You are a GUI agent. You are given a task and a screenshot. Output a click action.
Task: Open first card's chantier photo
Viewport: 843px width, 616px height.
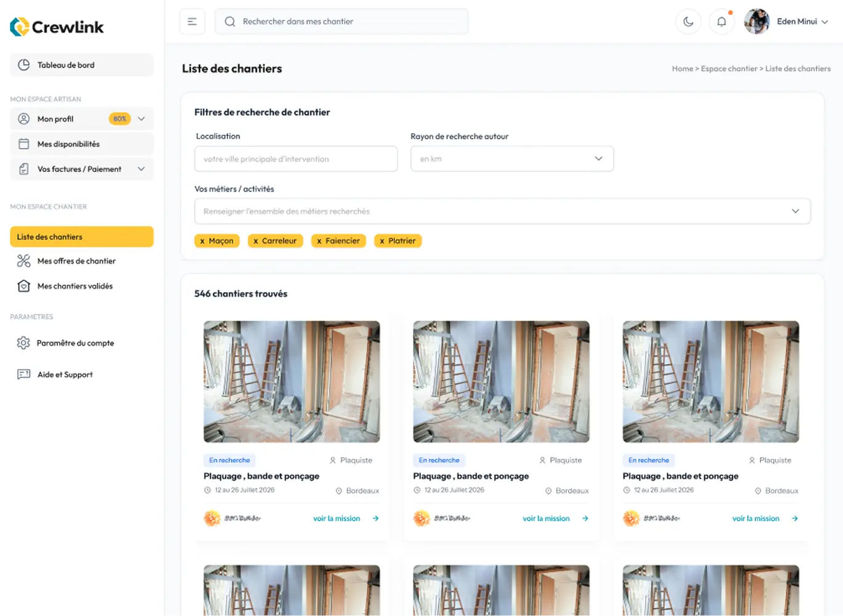(291, 381)
